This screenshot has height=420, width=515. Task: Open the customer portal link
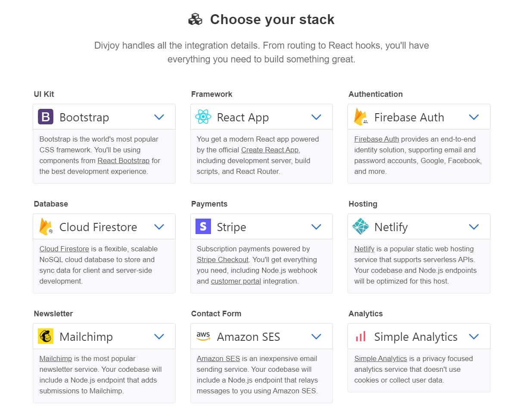236,281
